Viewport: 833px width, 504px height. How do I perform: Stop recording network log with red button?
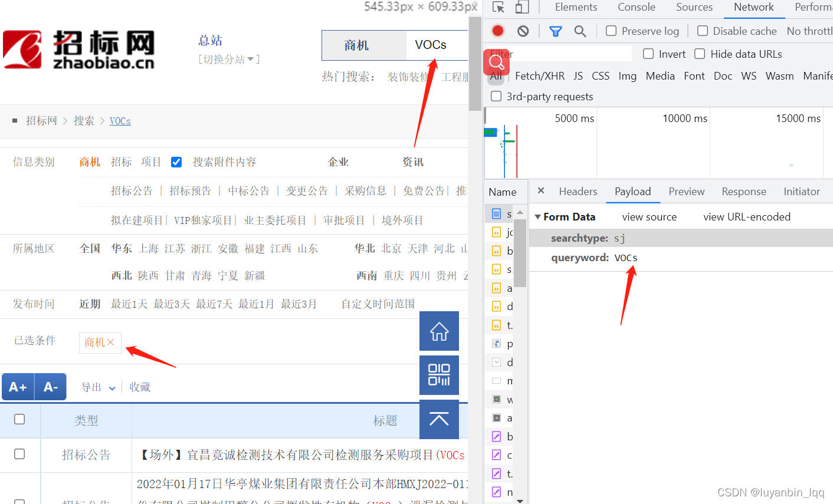pos(498,31)
